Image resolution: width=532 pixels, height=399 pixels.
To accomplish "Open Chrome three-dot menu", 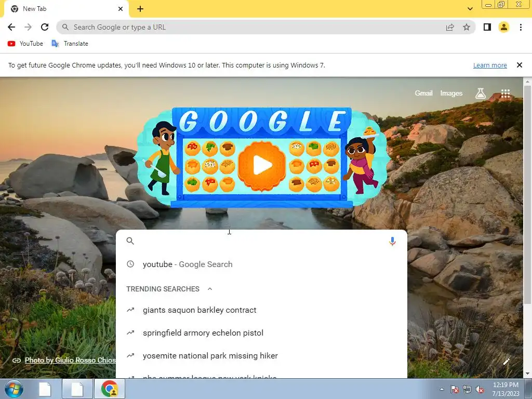I will (x=521, y=27).
